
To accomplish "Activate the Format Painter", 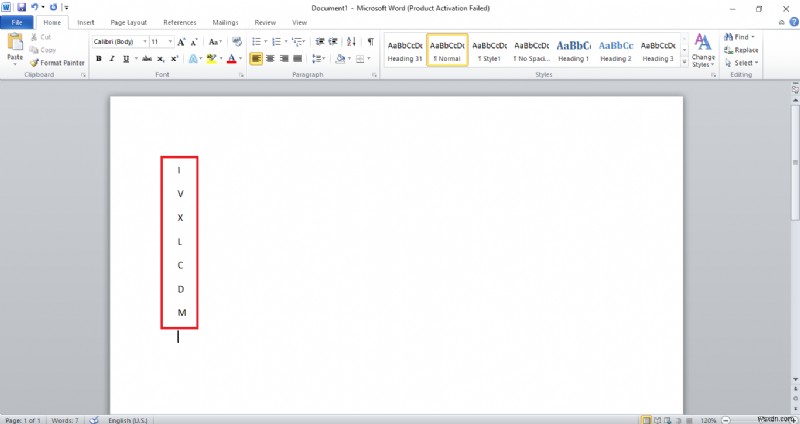I will pos(57,63).
